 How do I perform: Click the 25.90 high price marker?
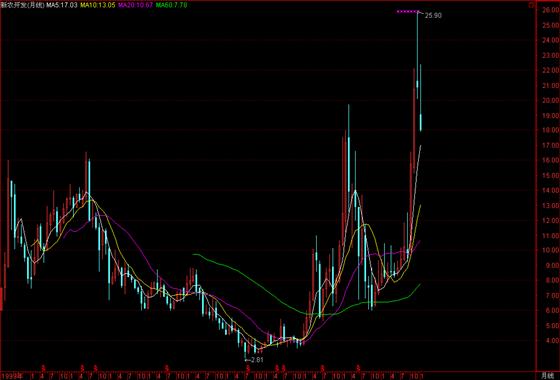[433, 16]
